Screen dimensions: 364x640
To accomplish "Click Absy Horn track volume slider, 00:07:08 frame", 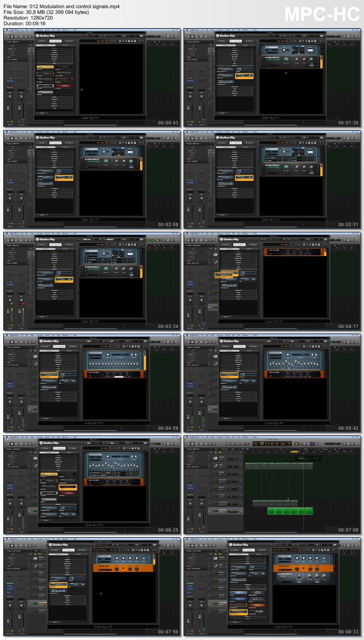I will tap(232, 512).
